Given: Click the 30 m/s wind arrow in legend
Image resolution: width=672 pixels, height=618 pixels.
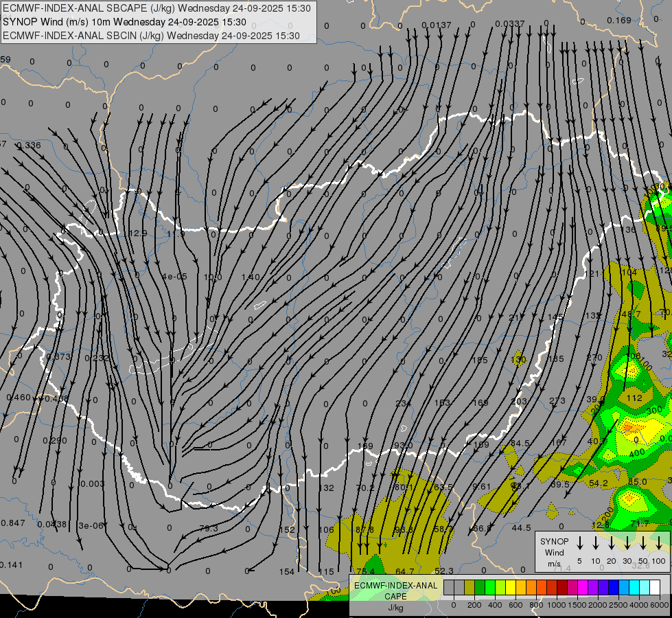Looking at the screenshot, I should (627, 543).
